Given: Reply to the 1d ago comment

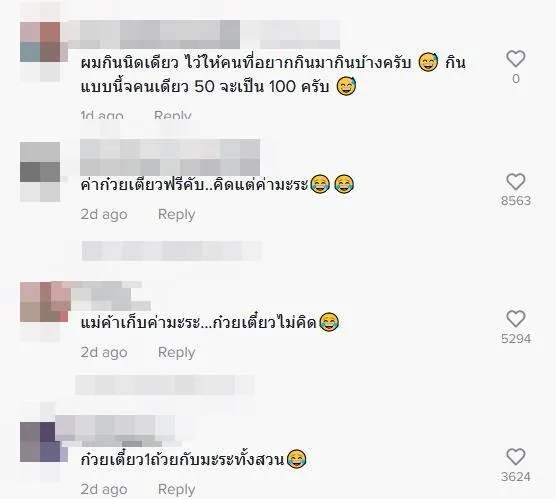Looking at the screenshot, I should point(173,115).
